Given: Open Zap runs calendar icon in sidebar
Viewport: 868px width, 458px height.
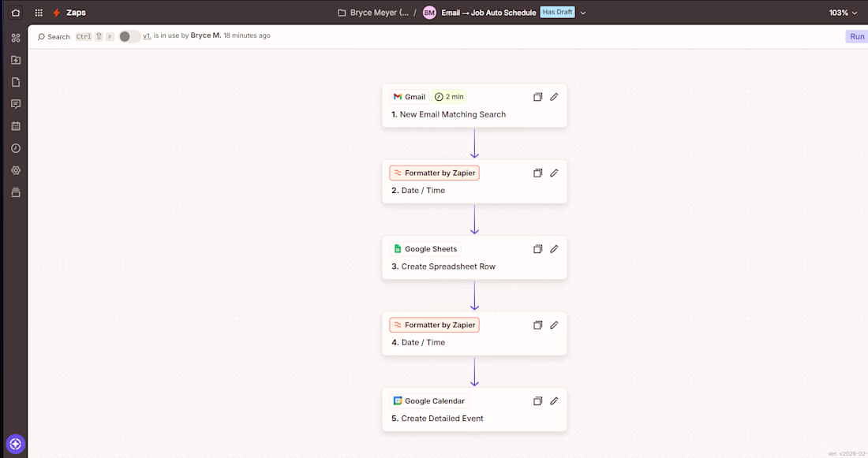Looking at the screenshot, I should pyautogui.click(x=16, y=126).
